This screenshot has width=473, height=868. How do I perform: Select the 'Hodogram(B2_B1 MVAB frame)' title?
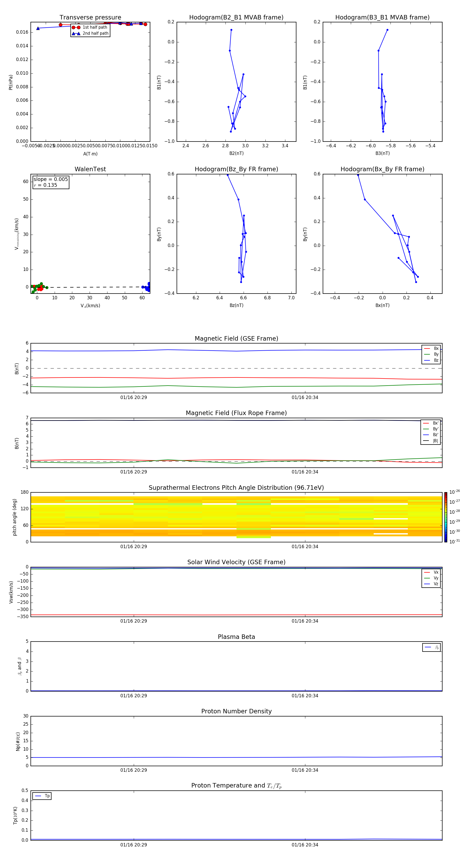pos(236,18)
